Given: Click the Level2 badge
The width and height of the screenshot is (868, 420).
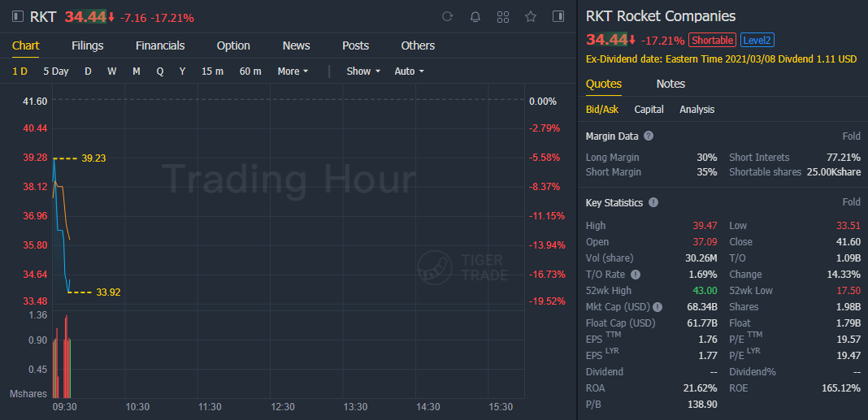Looking at the screenshot, I should point(757,40).
